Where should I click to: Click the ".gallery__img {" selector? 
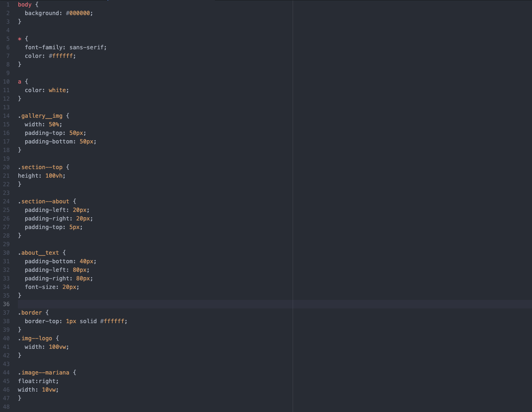click(x=44, y=116)
